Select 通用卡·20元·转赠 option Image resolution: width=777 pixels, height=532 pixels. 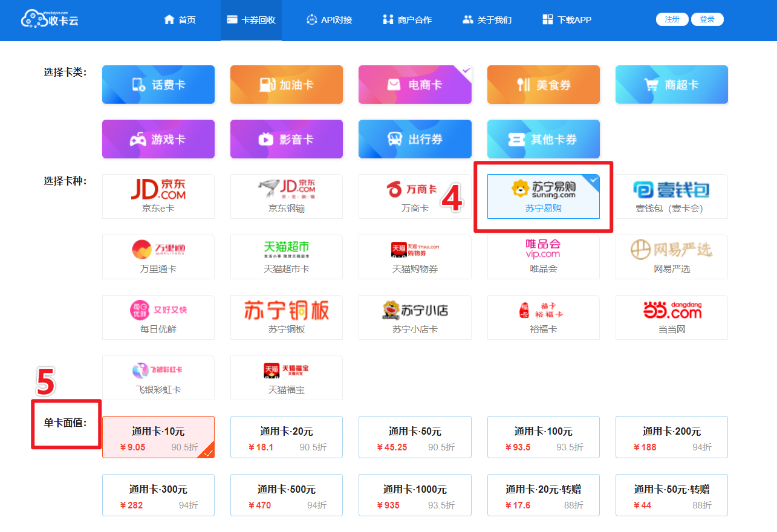tap(544, 495)
